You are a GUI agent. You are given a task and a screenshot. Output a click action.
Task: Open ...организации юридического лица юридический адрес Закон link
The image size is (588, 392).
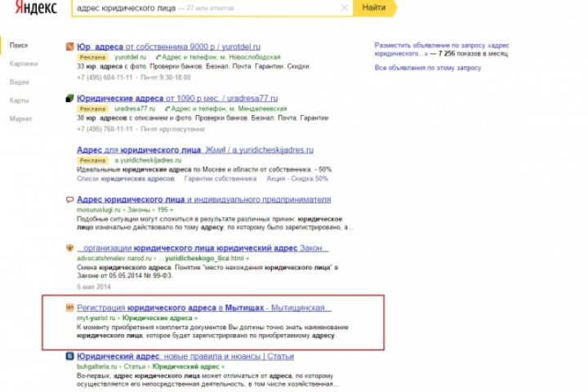pos(203,248)
